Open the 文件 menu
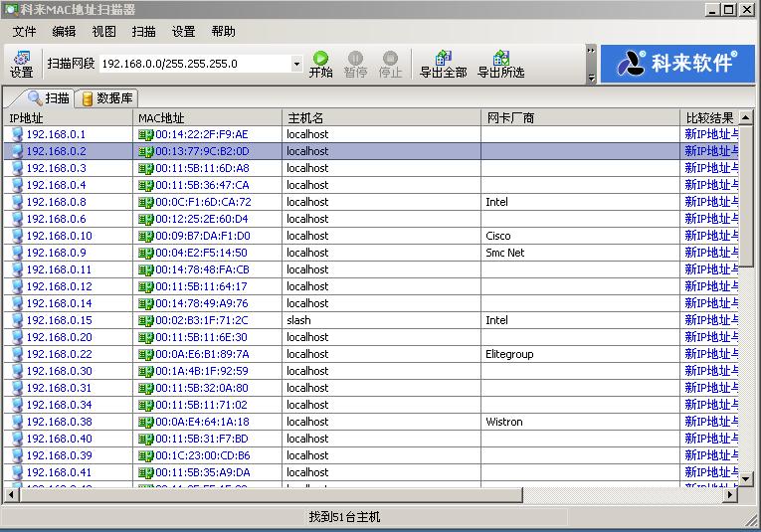761x532 pixels. 24,32
